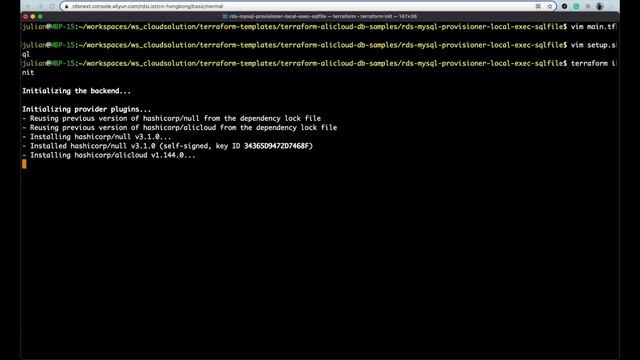The width and height of the screenshot is (640, 360).
Task: Click the address bar lock icon
Action: tap(67, 6)
